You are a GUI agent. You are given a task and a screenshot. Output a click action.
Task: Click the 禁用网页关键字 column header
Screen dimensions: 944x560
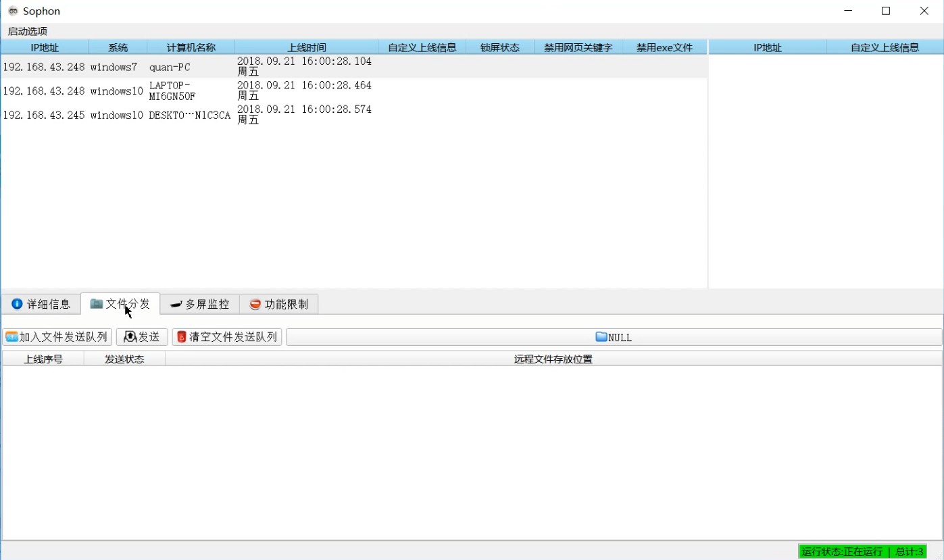coord(578,47)
